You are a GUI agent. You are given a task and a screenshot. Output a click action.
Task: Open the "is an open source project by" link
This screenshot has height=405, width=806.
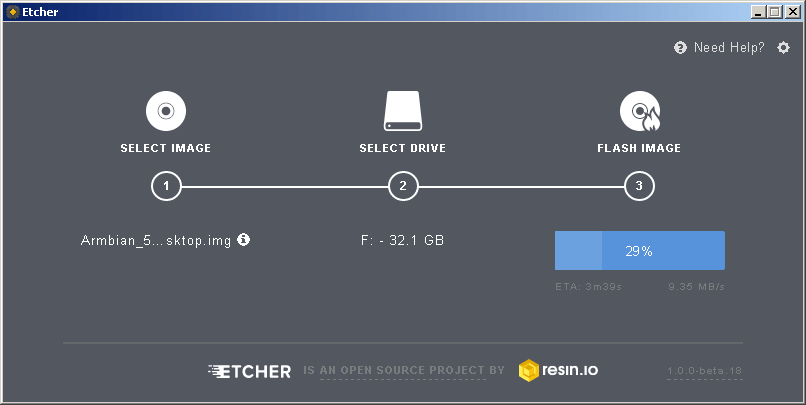[x=404, y=371]
